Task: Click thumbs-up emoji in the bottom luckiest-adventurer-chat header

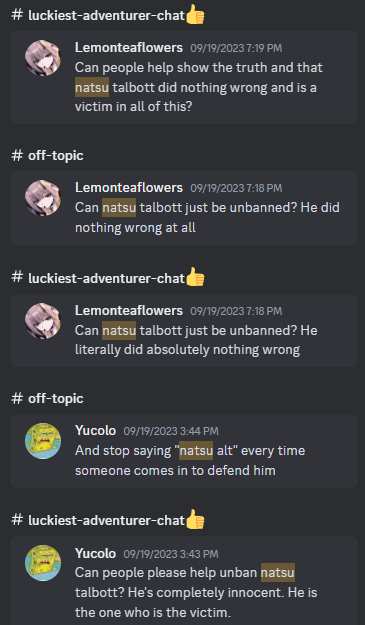Action: [x=195, y=519]
